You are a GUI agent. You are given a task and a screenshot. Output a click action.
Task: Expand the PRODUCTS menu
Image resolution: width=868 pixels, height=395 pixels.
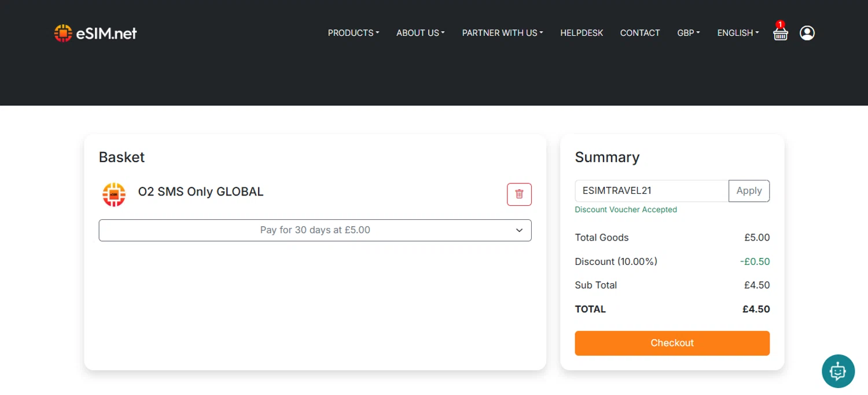coord(354,33)
